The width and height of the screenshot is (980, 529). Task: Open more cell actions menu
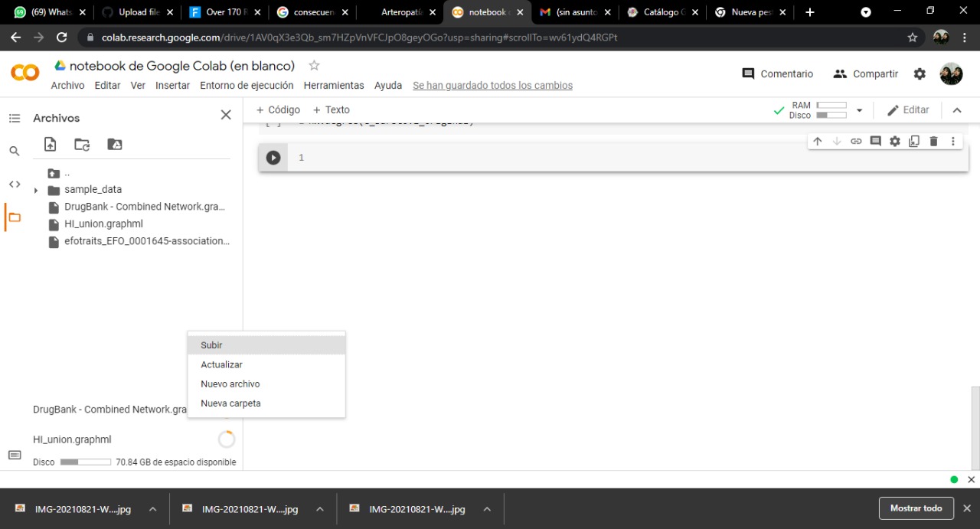(953, 141)
